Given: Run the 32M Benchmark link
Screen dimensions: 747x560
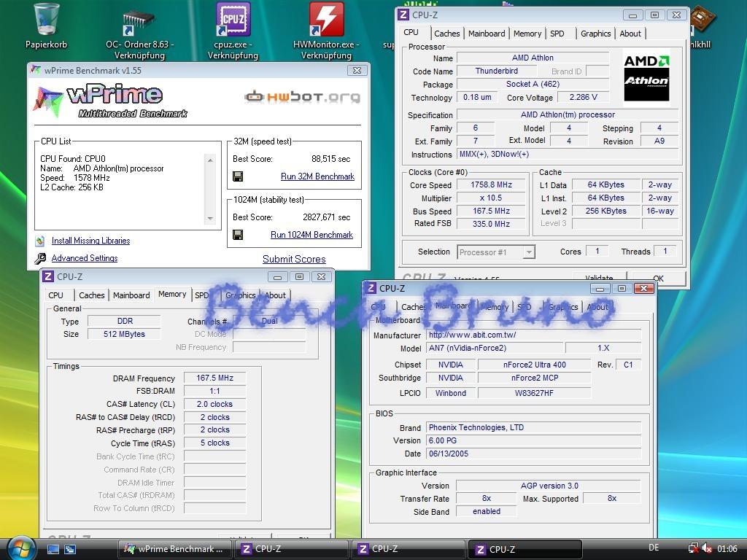Looking at the screenshot, I should (x=318, y=176).
